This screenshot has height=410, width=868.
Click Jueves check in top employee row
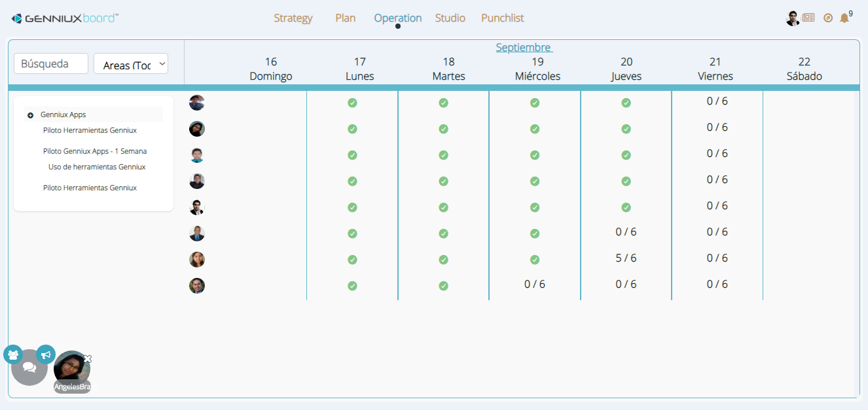[x=626, y=103]
